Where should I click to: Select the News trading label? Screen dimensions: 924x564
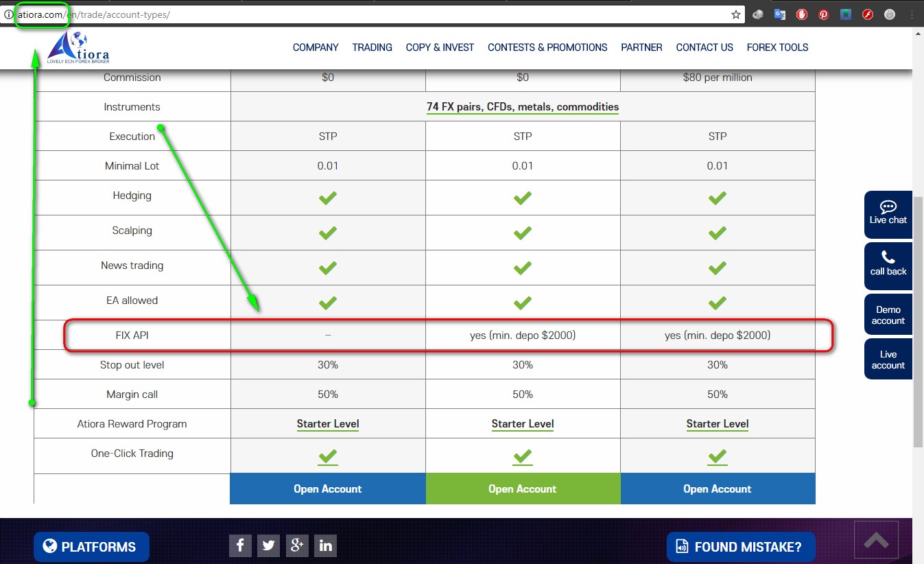132,266
